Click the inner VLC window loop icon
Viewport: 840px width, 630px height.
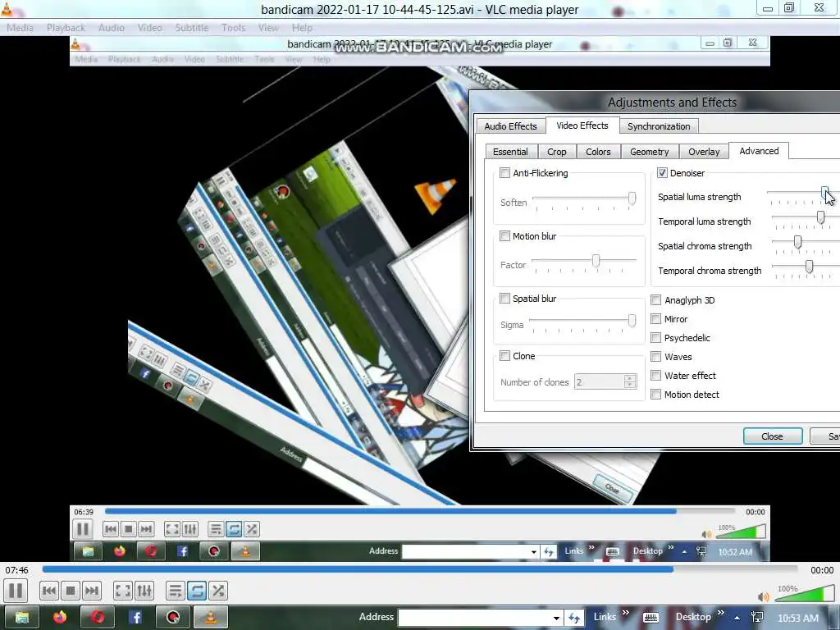[234, 529]
